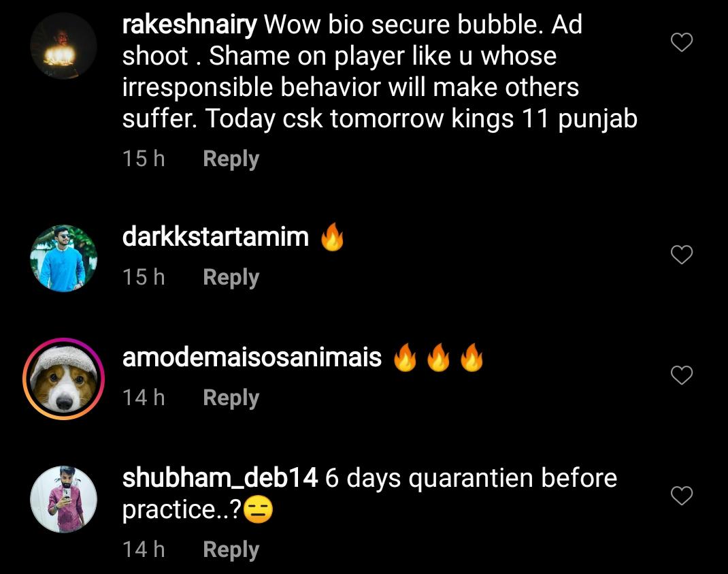Open darkkstartamim's profile avatar
Viewport: 728px width, 574px height.
click(63, 259)
